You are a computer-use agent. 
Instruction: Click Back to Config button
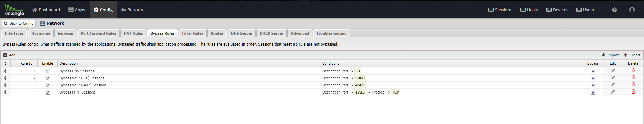coord(19,23)
